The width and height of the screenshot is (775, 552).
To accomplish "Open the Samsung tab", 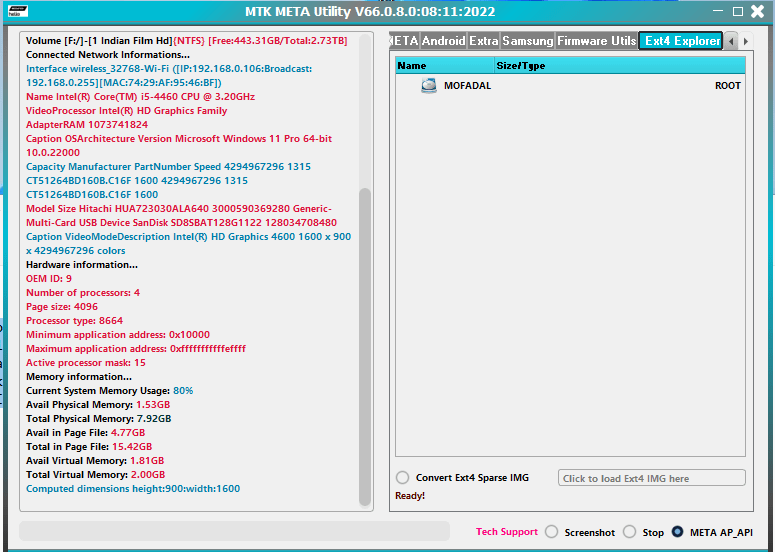I will point(527,41).
